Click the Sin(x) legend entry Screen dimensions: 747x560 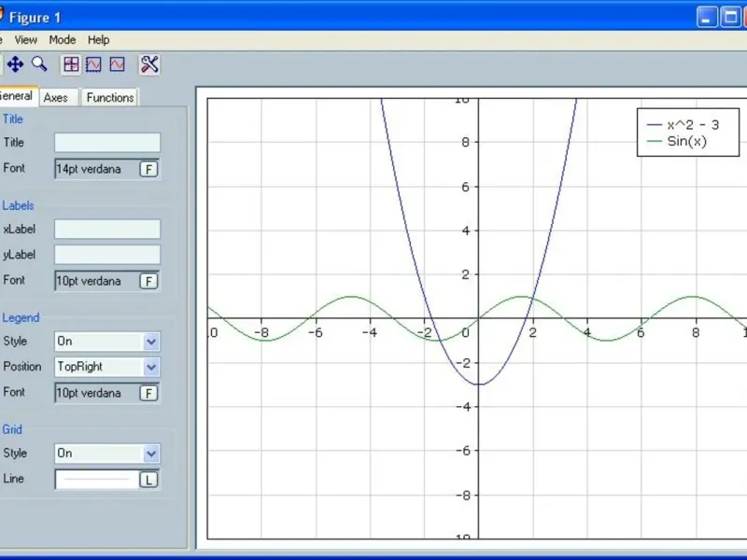[676, 142]
